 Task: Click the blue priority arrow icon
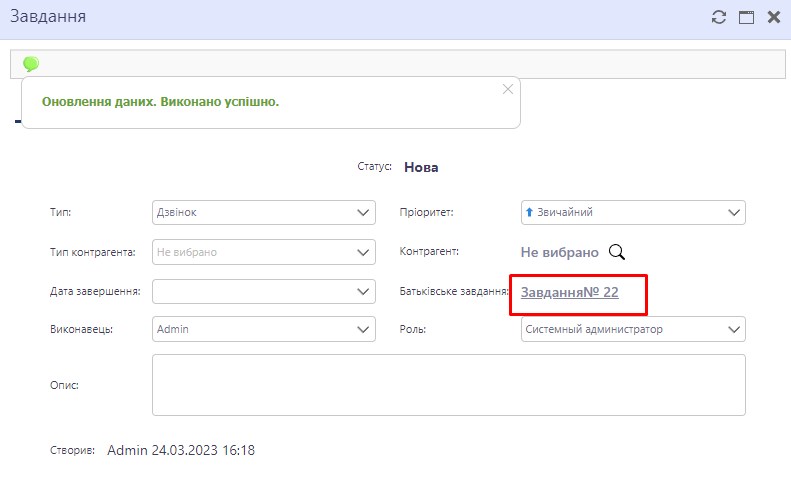[x=530, y=212]
